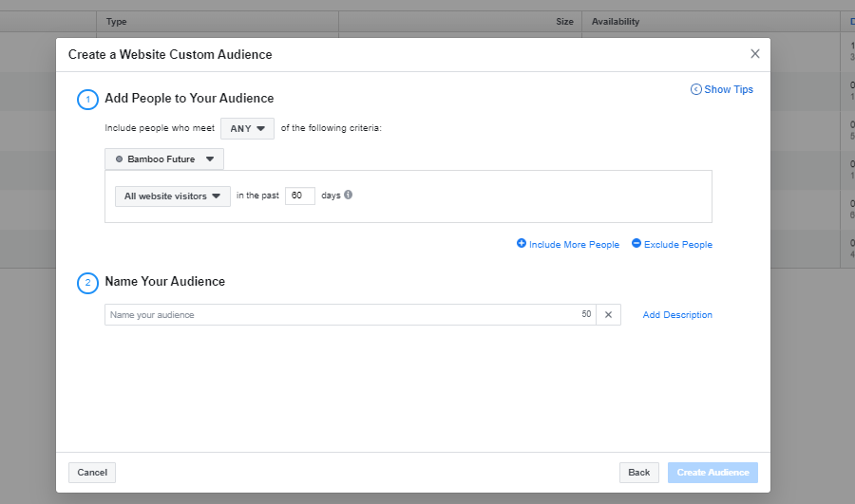Viewport: 855px width, 504px height.
Task: Click the Show Tips link
Action: click(x=721, y=89)
